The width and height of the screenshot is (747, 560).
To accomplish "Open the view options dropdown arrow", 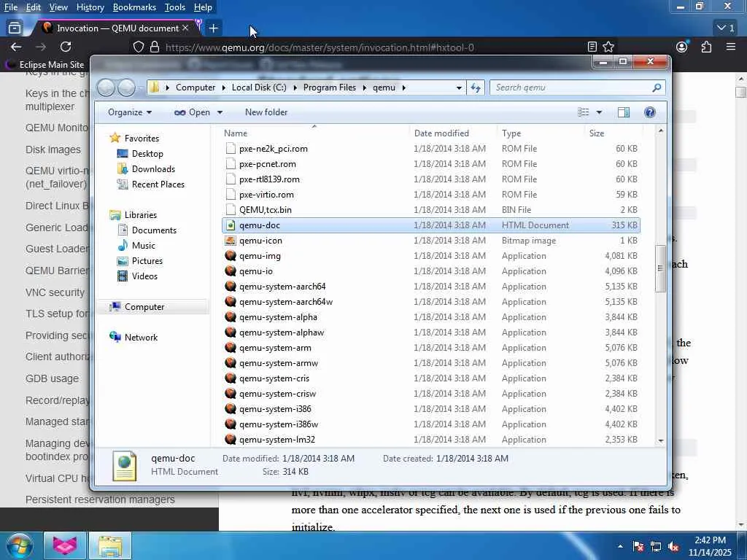I will (x=600, y=112).
